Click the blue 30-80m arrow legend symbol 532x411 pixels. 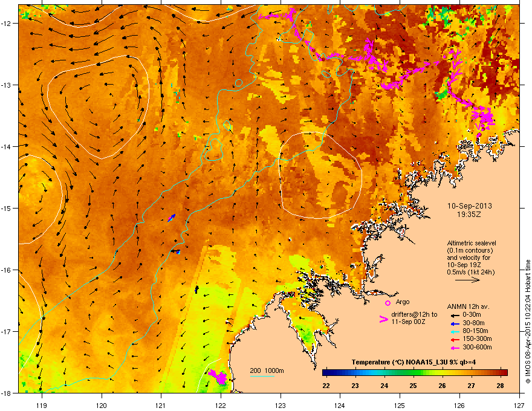coord(455,323)
